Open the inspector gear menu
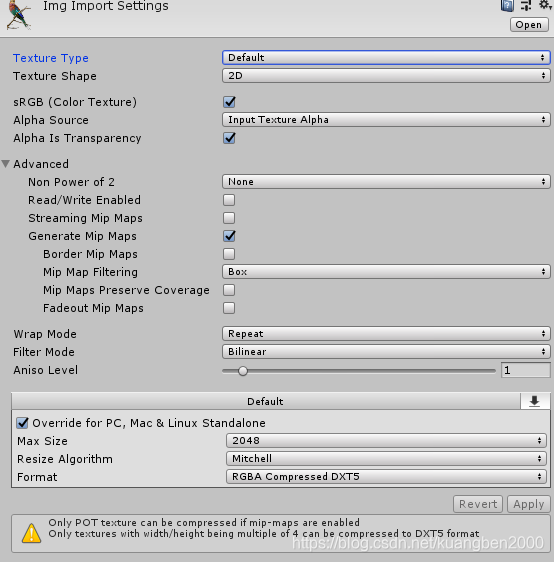Screen dimensions: 554x562 point(545,5)
